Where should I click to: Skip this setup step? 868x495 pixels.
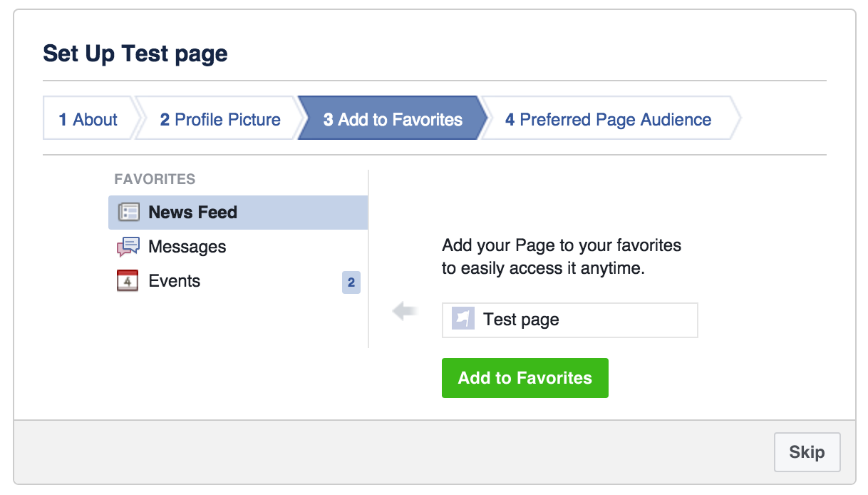[x=807, y=452]
